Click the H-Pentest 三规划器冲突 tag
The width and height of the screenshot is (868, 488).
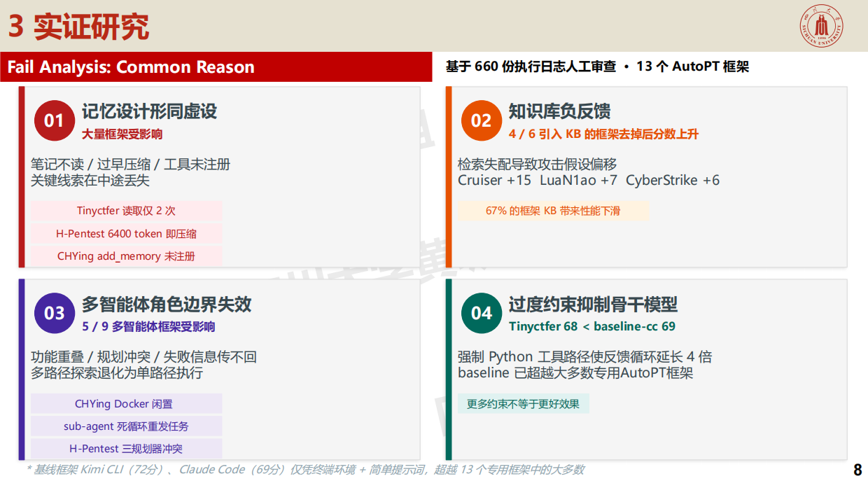click(126, 448)
